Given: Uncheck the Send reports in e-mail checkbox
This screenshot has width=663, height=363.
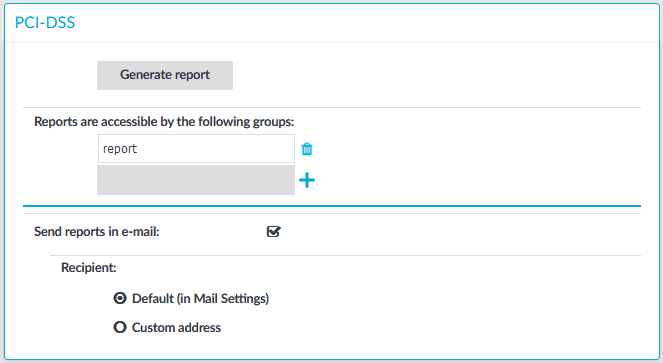Looking at the screenshot, I should click(x=274, y=231).
